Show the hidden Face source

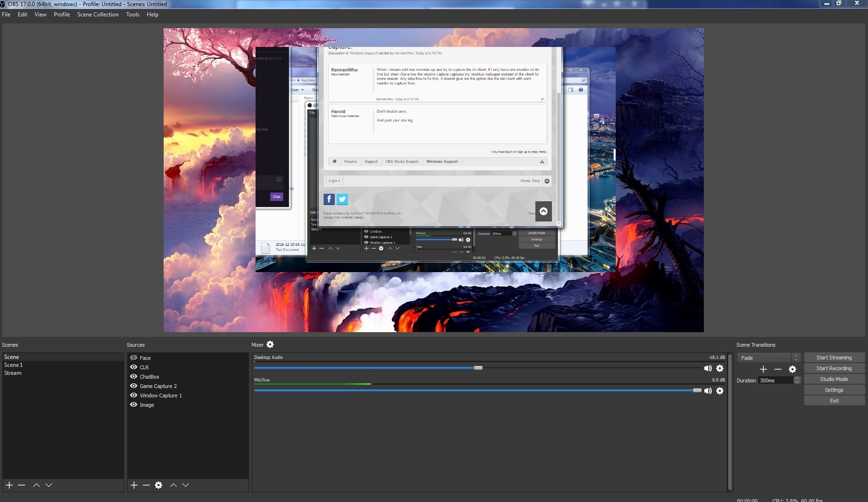pyautogui.click(x=134, y=357)
